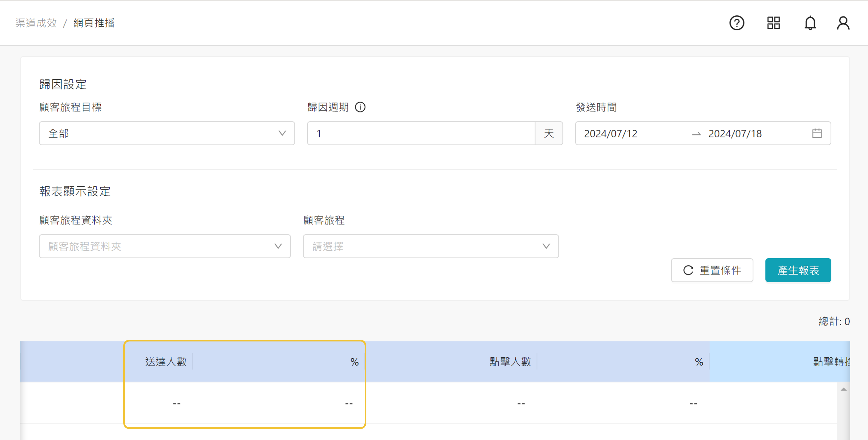Image resolution: width=868 pixels, height=440 pixels.
Task: Select 網頁推播 in the breadcrumb
Action: pos(94,23)
